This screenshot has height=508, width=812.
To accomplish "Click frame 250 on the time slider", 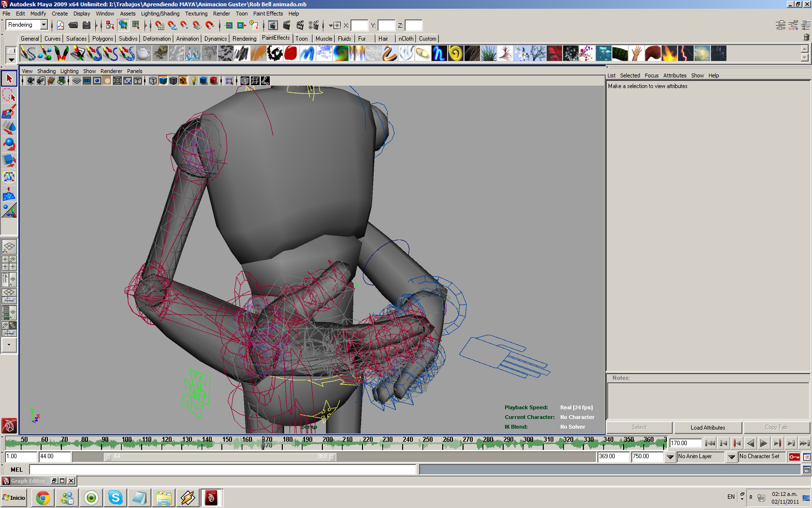I will [x=427, y=442].
